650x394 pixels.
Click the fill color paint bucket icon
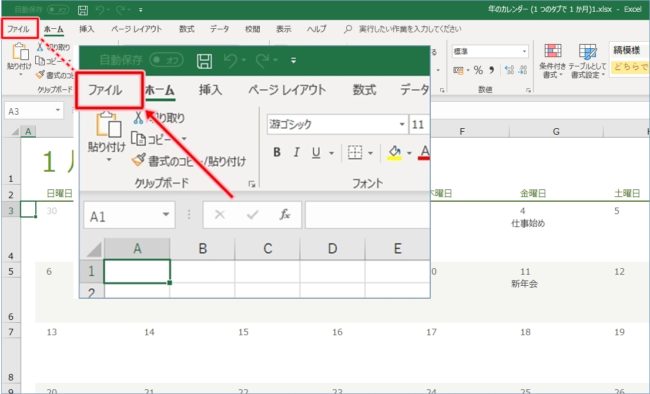coord(394,153)
